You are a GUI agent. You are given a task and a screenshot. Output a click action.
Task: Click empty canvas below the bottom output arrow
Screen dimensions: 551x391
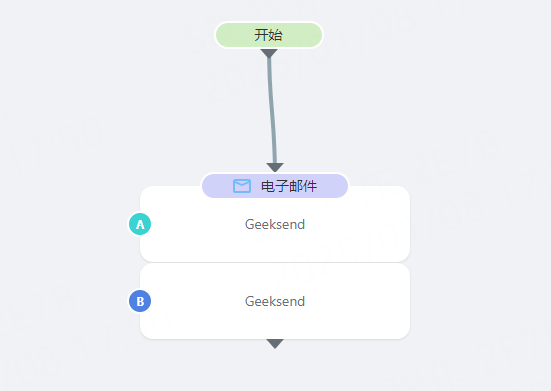[275, 371]
